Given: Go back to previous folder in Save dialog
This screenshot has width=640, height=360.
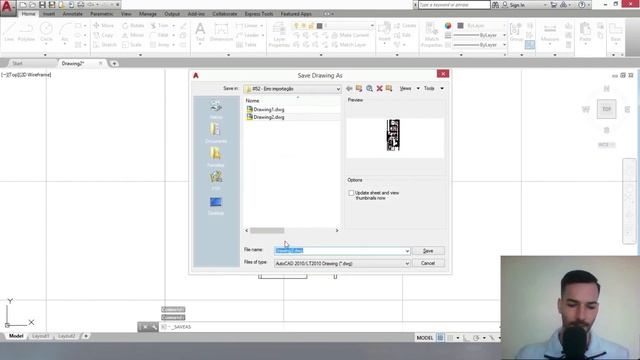Looking at the screenshot, I should click(x=349, y=89).
